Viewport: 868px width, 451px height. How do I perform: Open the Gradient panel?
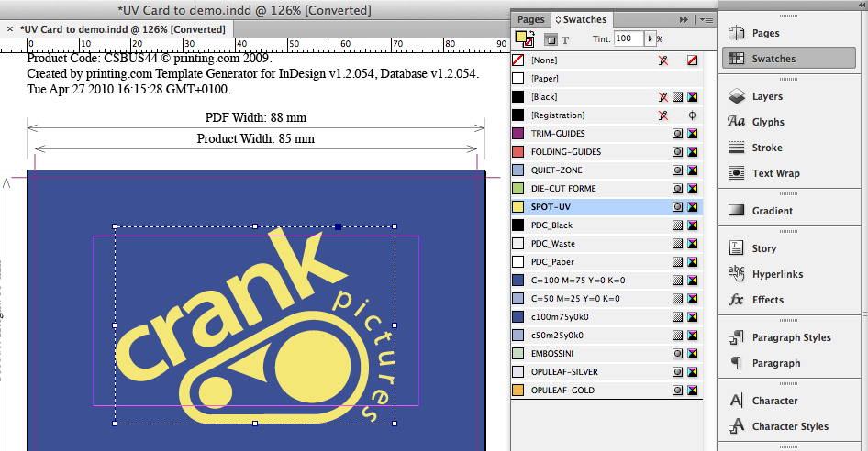click(x=772, y=211)
